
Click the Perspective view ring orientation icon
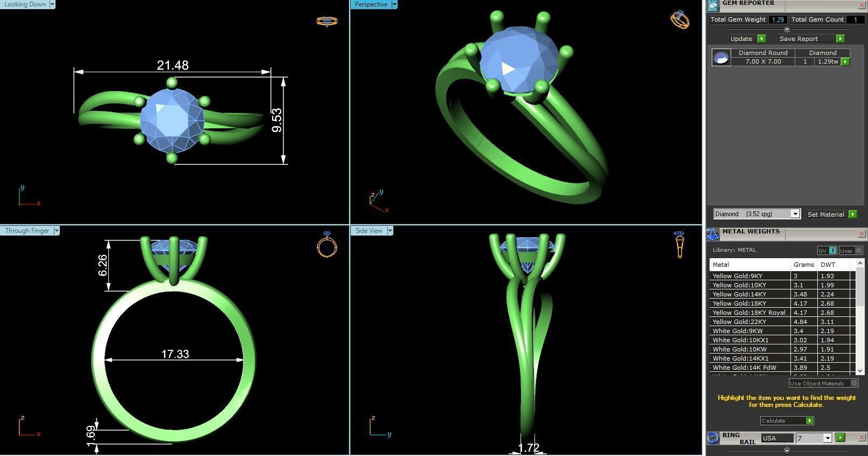point(679,19)
